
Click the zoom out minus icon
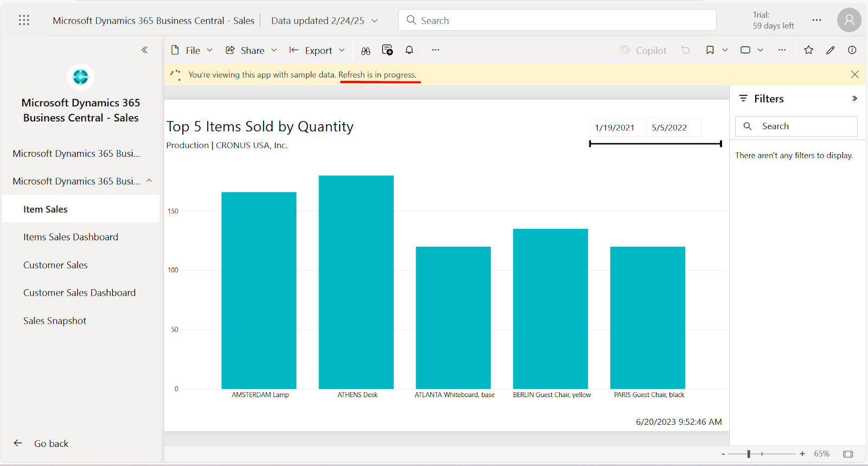click(x=723, y=454)
